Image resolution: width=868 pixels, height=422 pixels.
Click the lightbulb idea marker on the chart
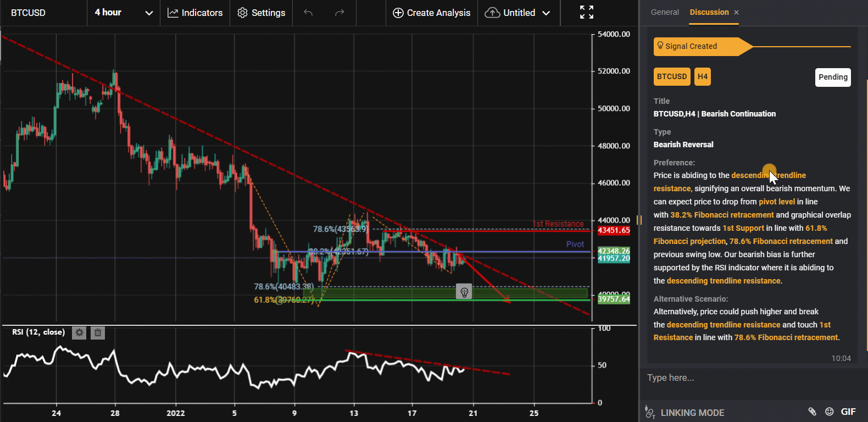[464, 292]
